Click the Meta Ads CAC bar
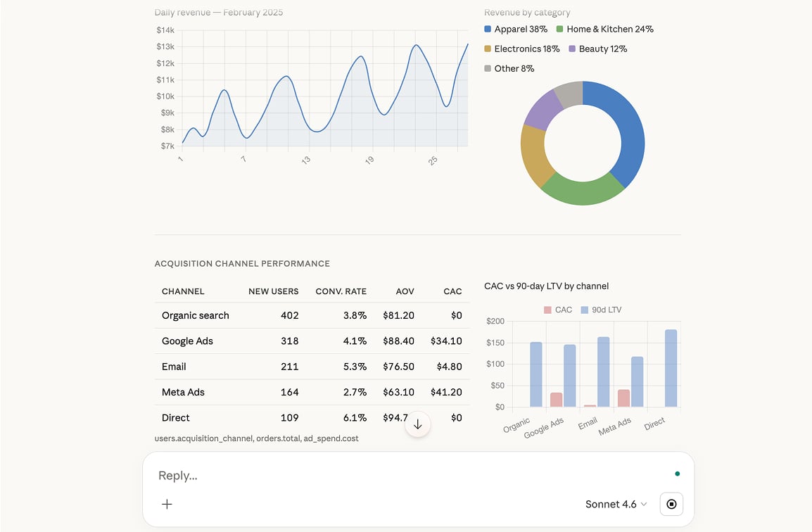 click(x=623, y=398)
